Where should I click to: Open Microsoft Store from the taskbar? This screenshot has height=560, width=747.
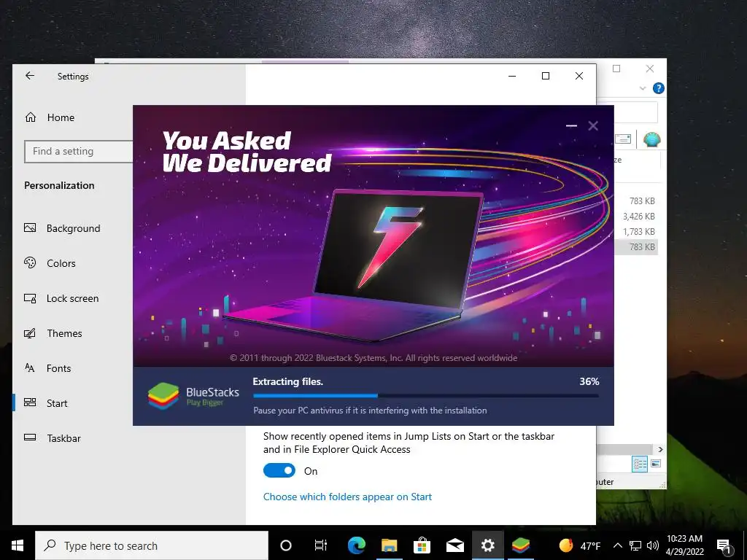422,545
